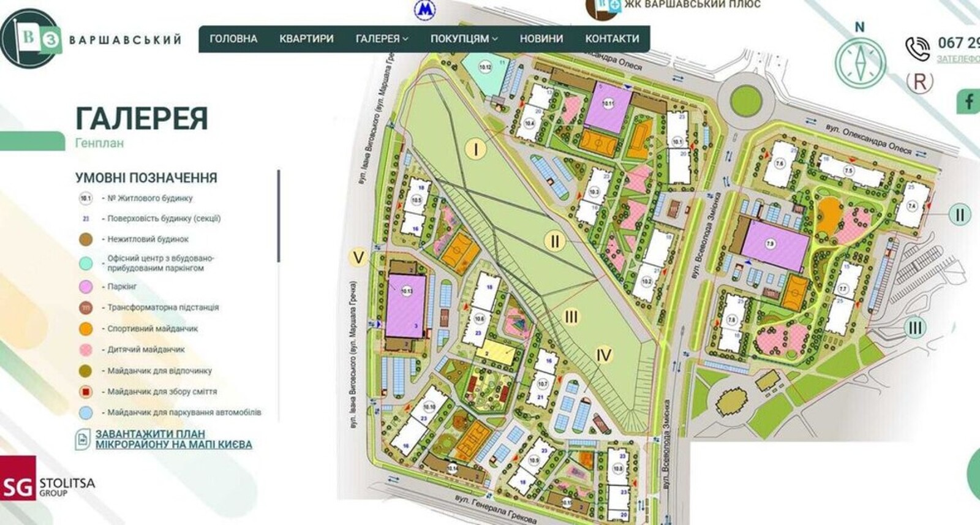Select residential building 10.3 on the plan

pyautogui.click(x=594, y=193)
